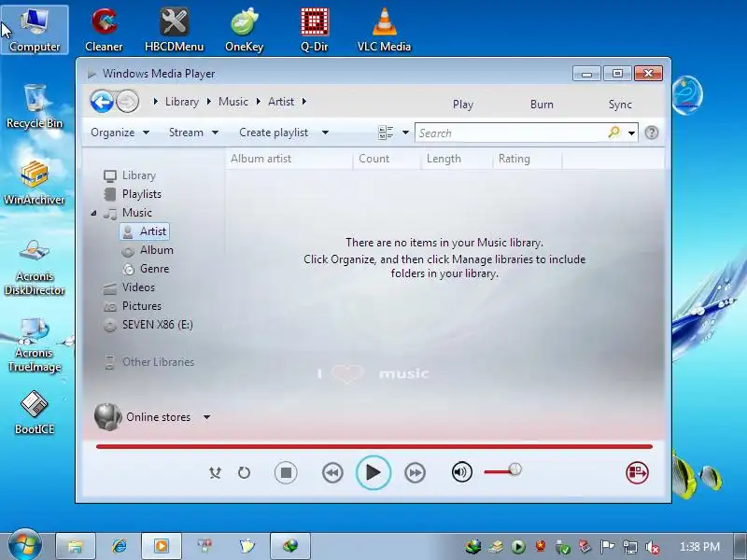The height and width of the screenshot is (560, 747).
Task: Switch to the Play tab
Action: pyautogui.click(x=462, y=105)
